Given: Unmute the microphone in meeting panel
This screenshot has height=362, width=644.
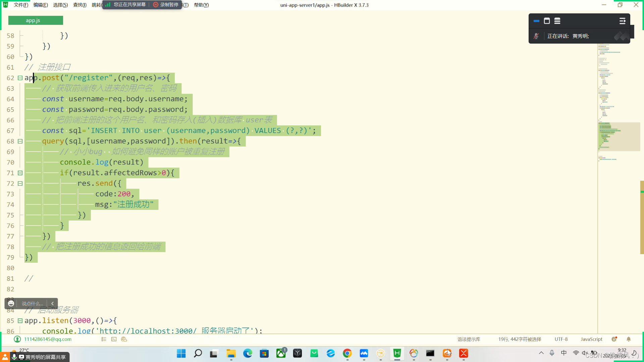Looking at the screenshot, I should point(536,36).
